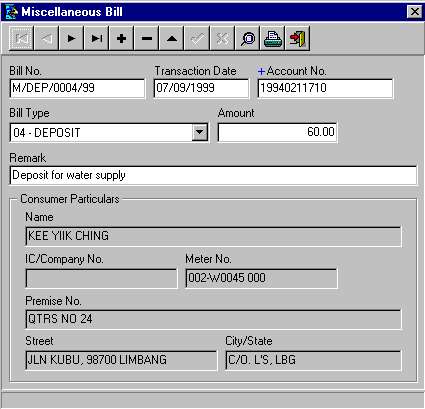Viewport: 425px width, 409px height.
Task: Click the exit door icon
Action: 298,38
